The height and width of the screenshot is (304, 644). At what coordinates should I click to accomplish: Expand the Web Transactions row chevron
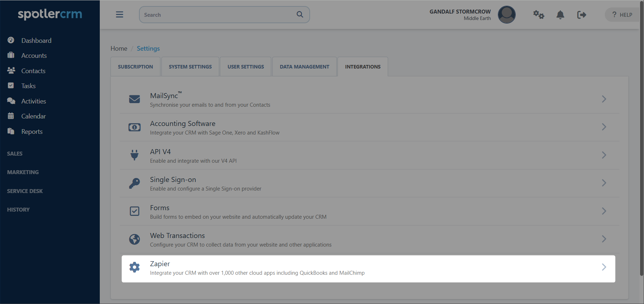604,239
